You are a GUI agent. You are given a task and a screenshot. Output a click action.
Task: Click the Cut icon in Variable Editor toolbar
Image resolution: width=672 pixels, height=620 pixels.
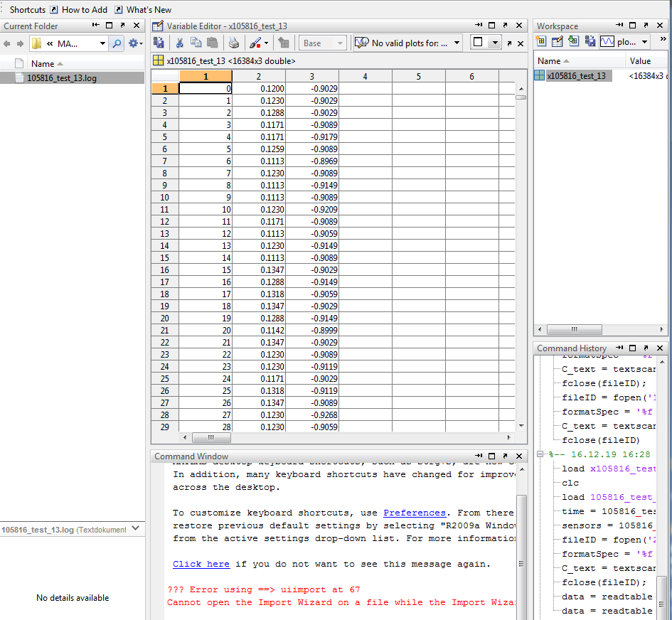pos(180,43)
